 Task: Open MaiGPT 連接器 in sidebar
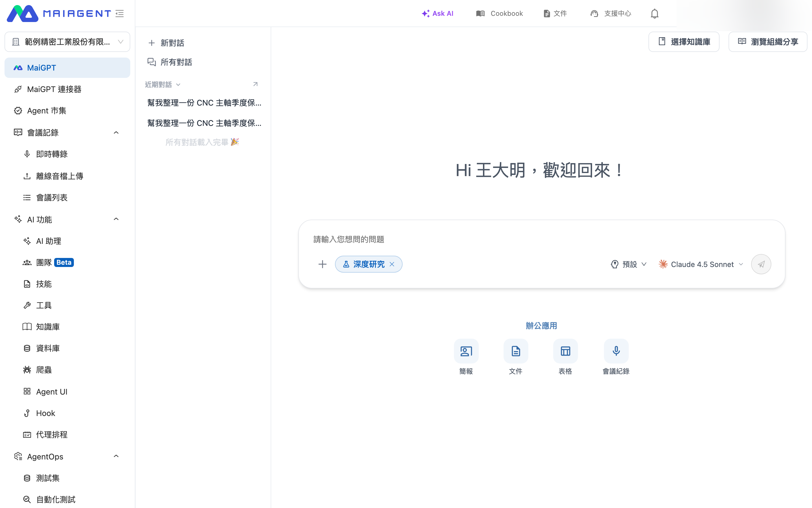point(67,89)
